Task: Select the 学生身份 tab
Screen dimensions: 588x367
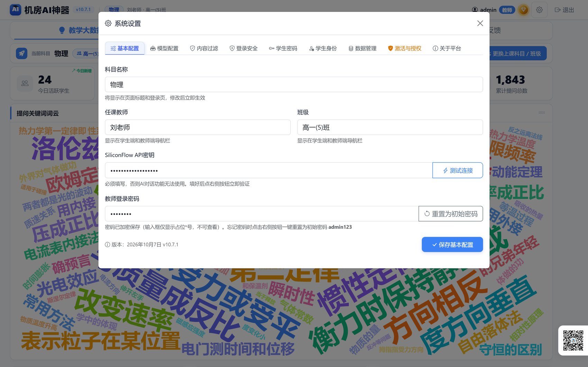Action: tap(323, 48)
